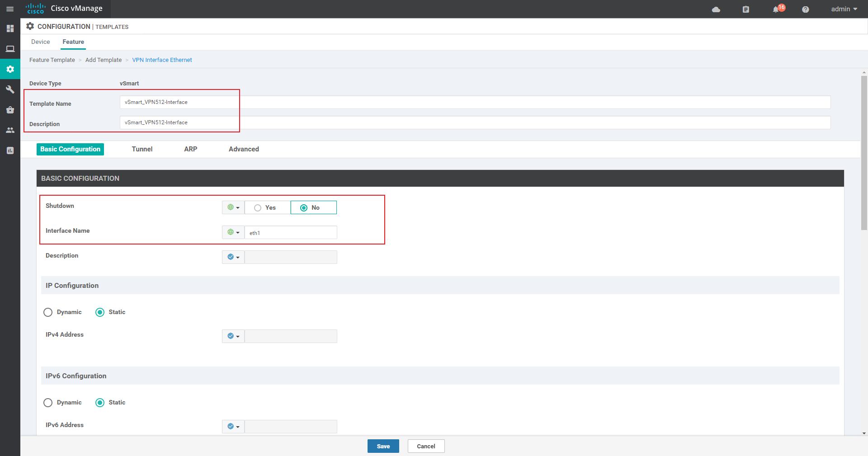
Task: Choose Static under IPv6 Configuration
Action: pyautogui.click(x=100, y=403)
